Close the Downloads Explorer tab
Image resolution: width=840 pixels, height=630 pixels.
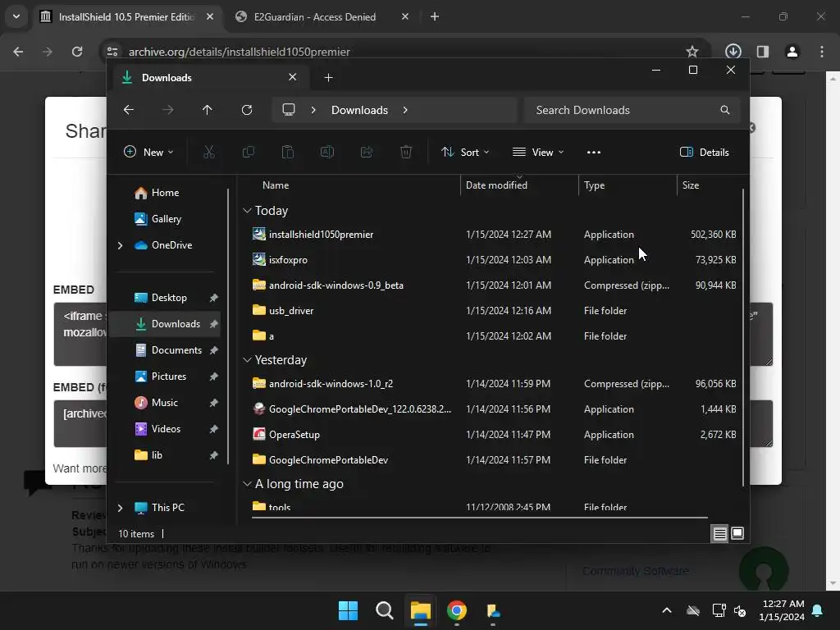(x=293, y=77)
